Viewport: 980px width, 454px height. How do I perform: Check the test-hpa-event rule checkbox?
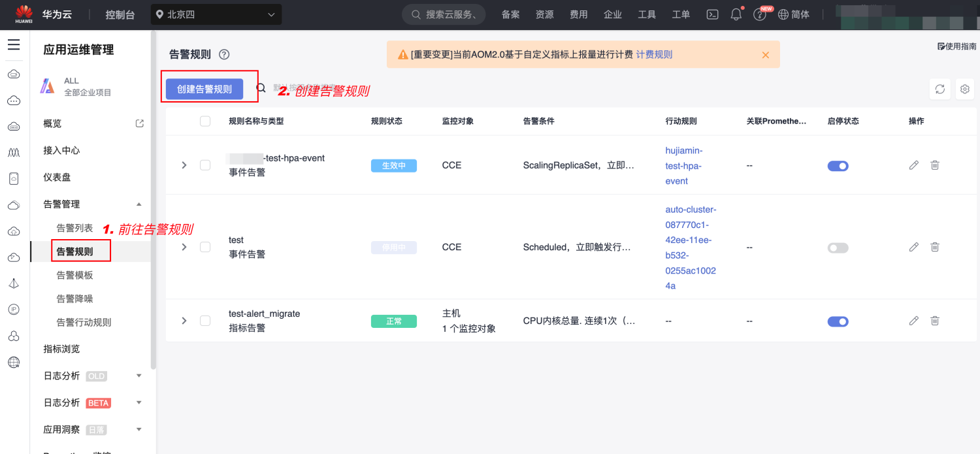[205, 165]
